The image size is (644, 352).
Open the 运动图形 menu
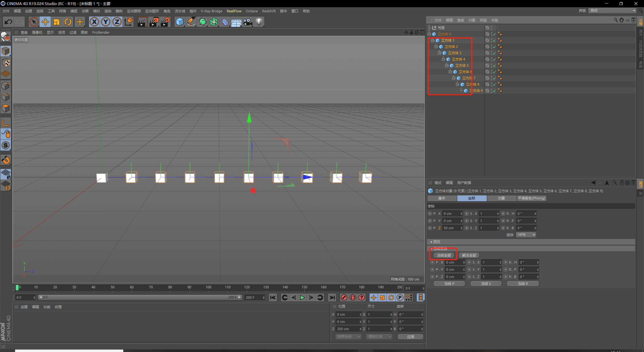click(x=152, y=11)
